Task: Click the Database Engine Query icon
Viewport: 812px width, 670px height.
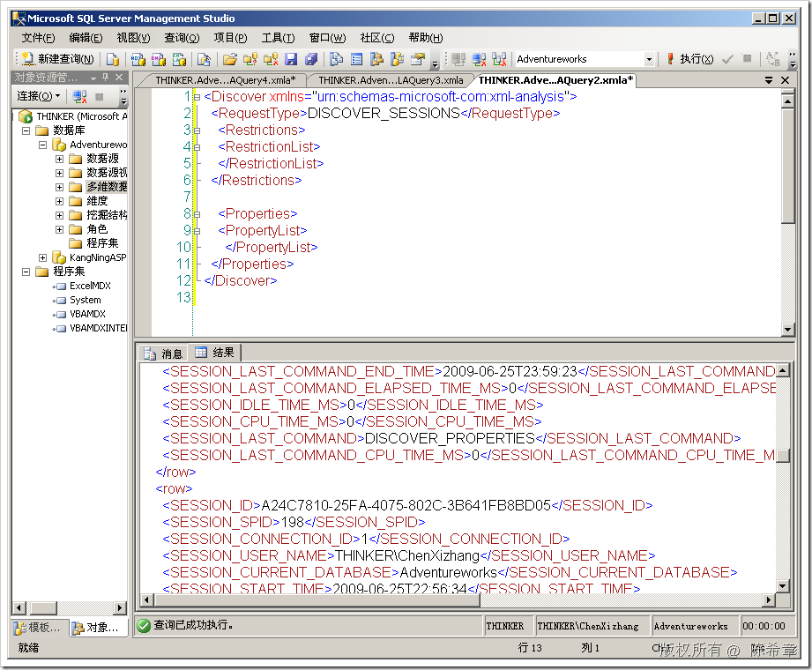Action: (x=112, y=59)
